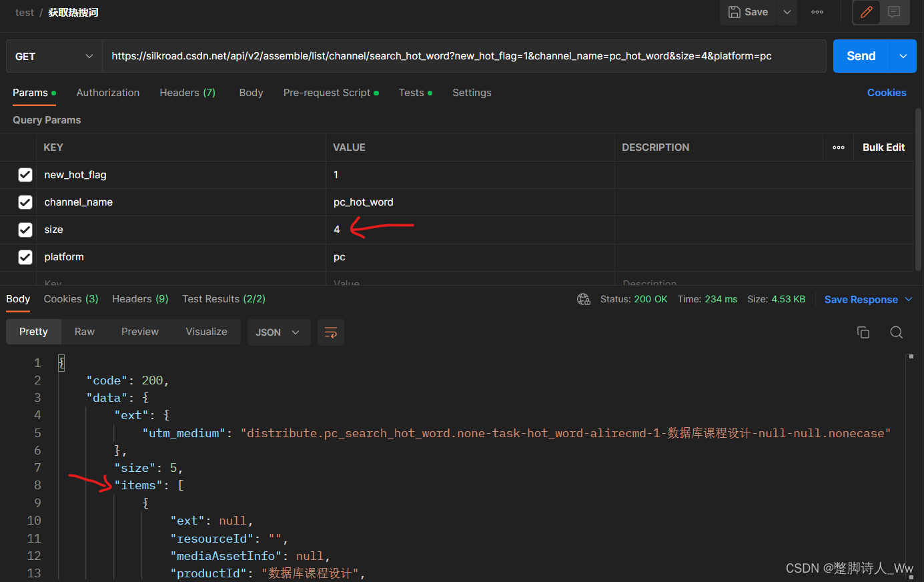The width and height of the screenshot is (924, 582).
Task: Select the Visualize view
Action: [206, 332]
